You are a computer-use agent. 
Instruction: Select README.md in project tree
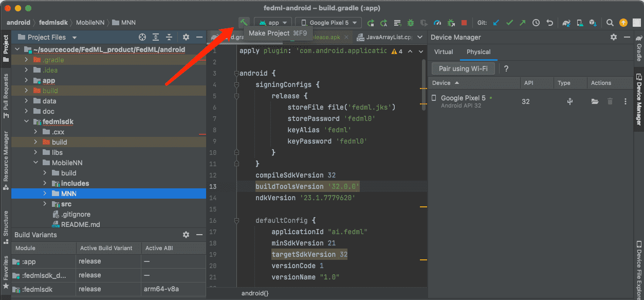click(80, 224)
